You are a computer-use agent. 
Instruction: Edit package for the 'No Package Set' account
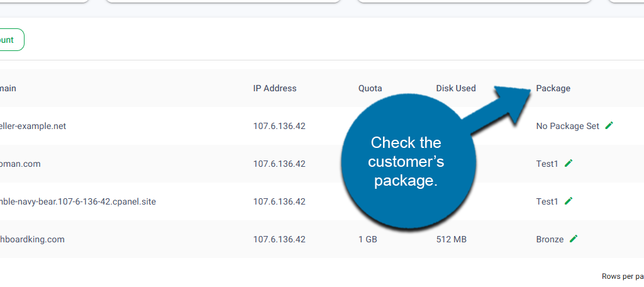coord(609,125)
